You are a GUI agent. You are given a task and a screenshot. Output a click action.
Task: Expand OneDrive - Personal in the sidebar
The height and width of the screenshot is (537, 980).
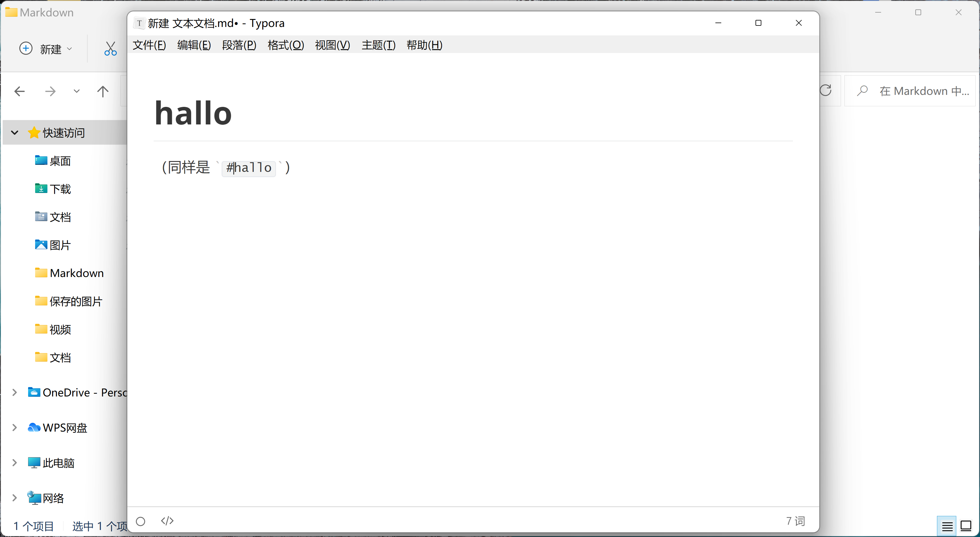click(14, 392)
